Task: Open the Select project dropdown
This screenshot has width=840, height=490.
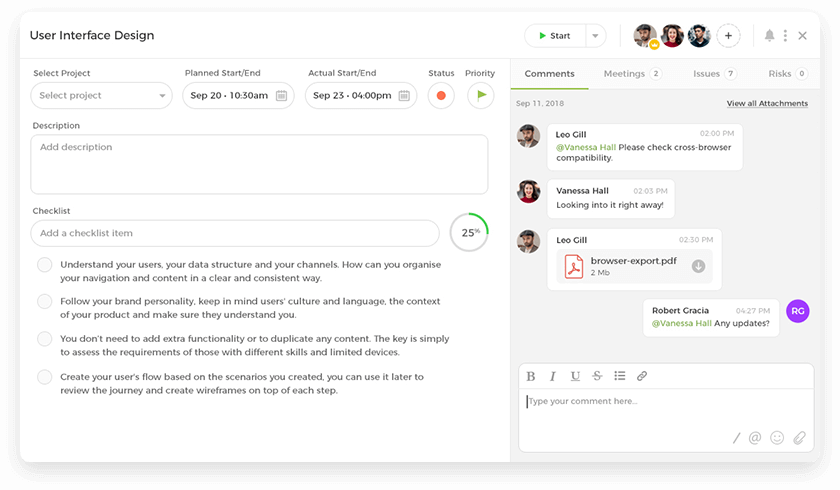Action: pyautogui.click(x=102, y=96)
